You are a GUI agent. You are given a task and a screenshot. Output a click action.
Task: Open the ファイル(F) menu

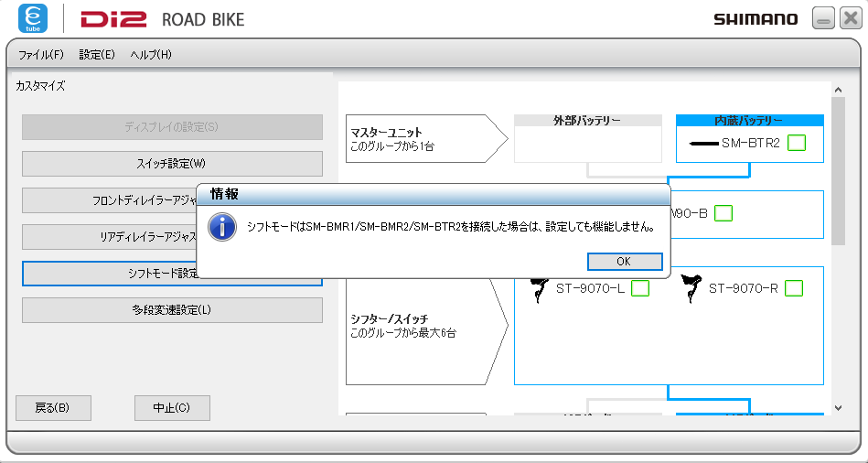pos(41,54)
